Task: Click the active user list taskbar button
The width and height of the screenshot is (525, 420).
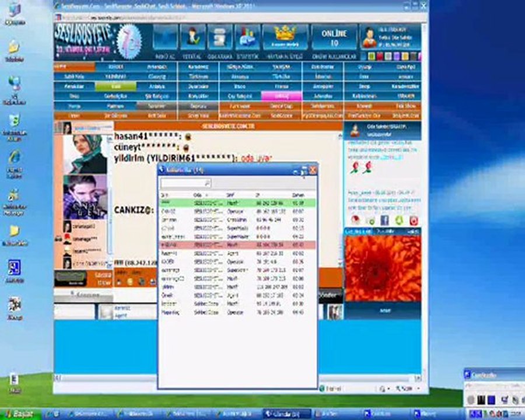Action: coord(286,414)
